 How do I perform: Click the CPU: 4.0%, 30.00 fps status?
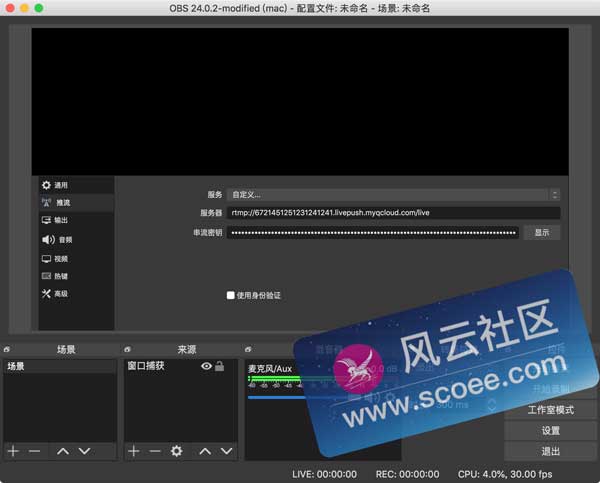pyautogui.click(x=505, y=474)
